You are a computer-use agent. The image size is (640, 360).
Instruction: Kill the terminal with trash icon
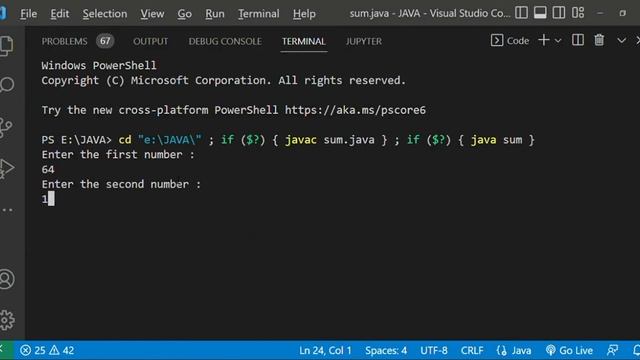tap(599, 40)
